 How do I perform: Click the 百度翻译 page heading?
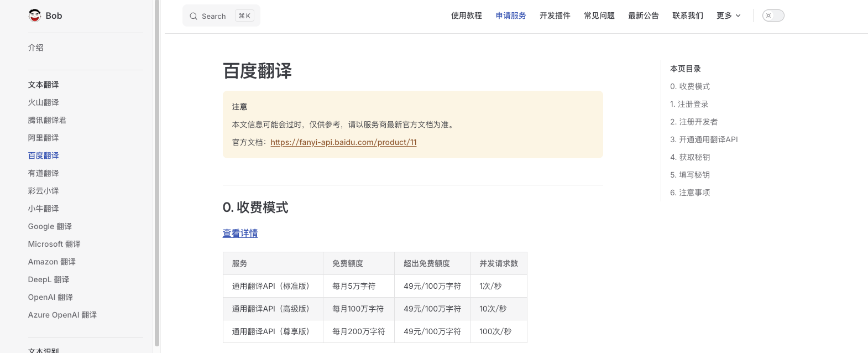[257, 71]
